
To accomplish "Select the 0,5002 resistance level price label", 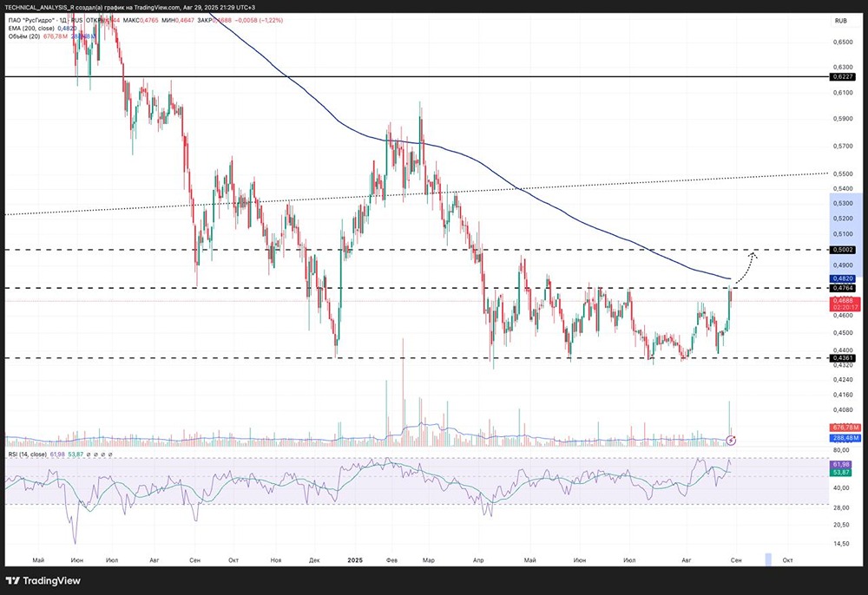I will (x=843, y=250).
